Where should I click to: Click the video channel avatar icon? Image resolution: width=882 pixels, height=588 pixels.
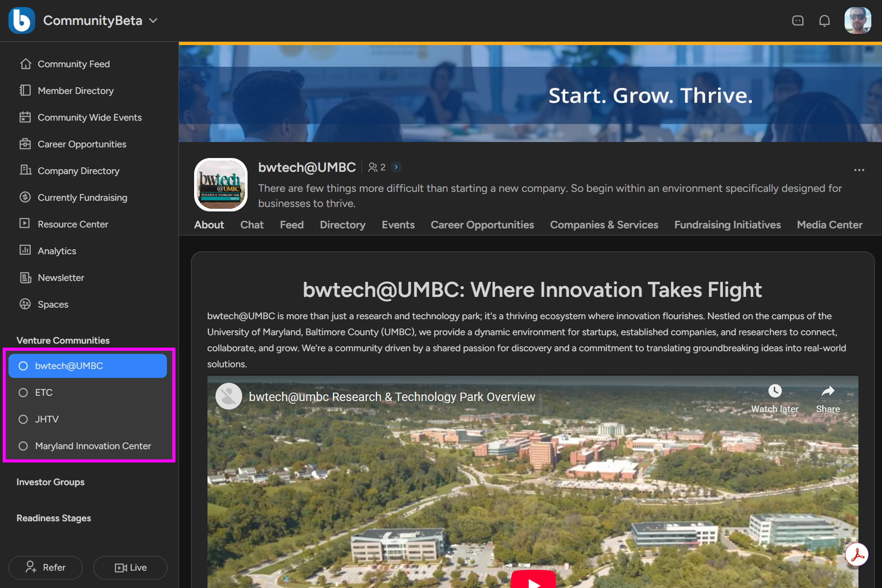click(229, 396)
